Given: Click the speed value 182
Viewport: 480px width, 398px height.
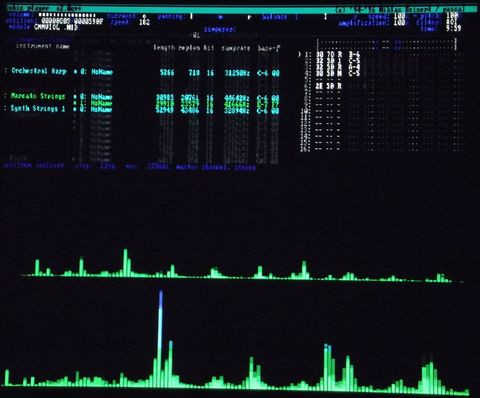Looking at the screenshot, I should [144, 22].
